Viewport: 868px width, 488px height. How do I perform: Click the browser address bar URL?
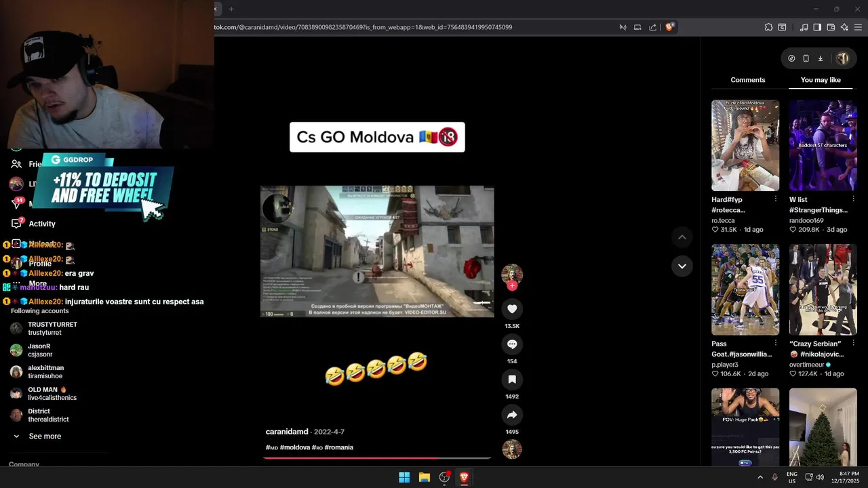(x=363, y=27)
